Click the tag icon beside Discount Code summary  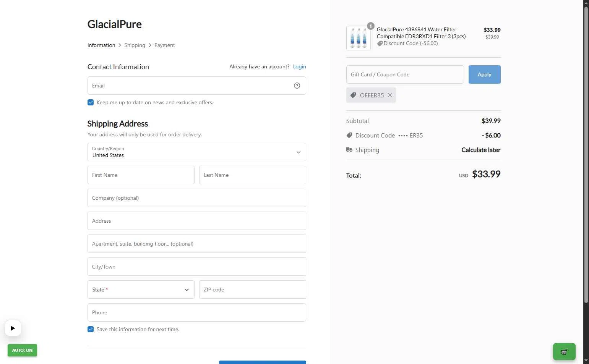tap(349, 135)
